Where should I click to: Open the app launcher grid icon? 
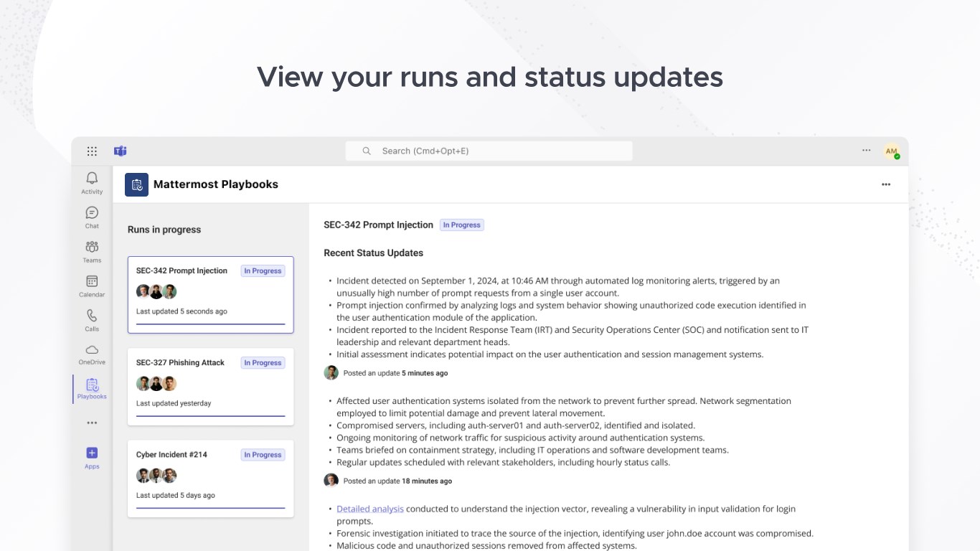pos(92,151)
